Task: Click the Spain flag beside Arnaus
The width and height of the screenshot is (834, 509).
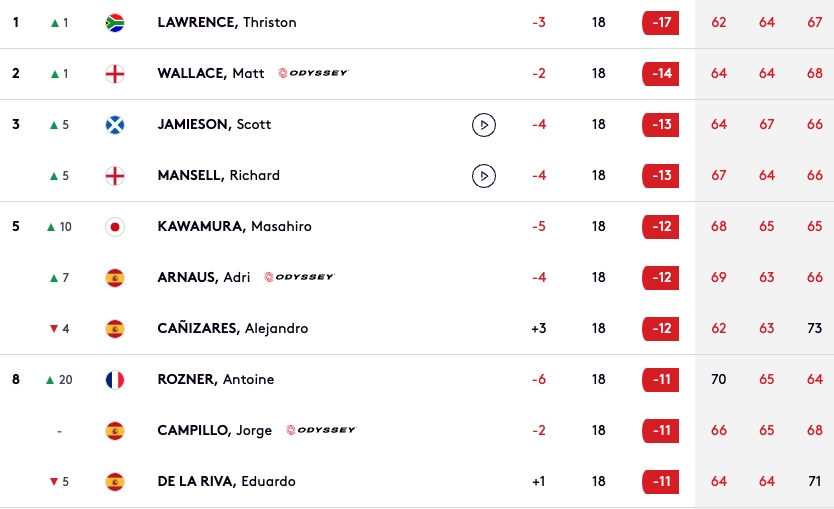Action: 115,278
